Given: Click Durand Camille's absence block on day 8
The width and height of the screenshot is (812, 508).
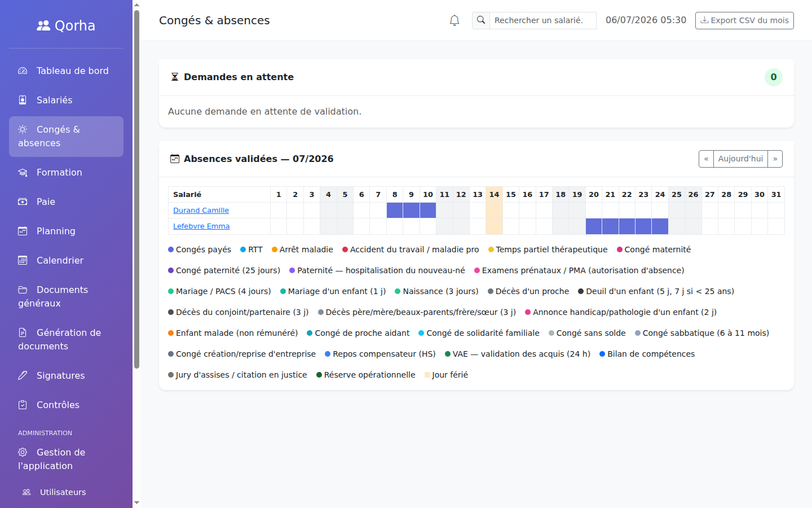Looking at the screenshot, I should point(395,211).
